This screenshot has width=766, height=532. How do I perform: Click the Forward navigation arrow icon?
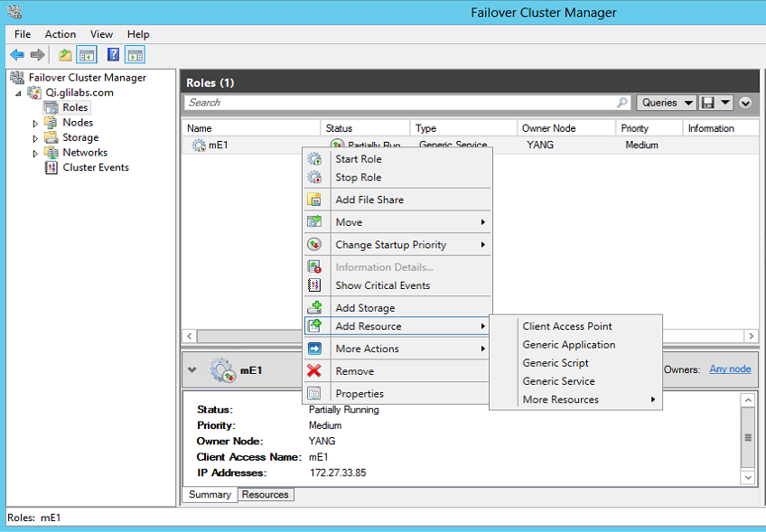click(x=36, y=54)
